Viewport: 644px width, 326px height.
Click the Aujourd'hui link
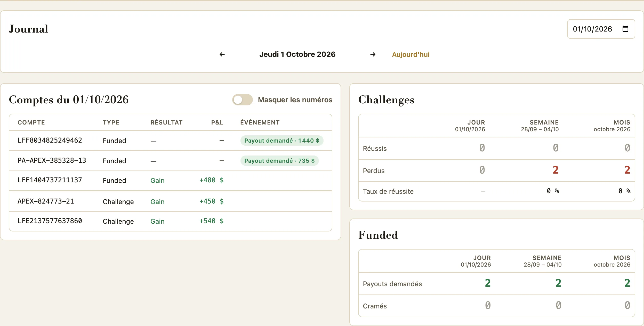point(411,55)
